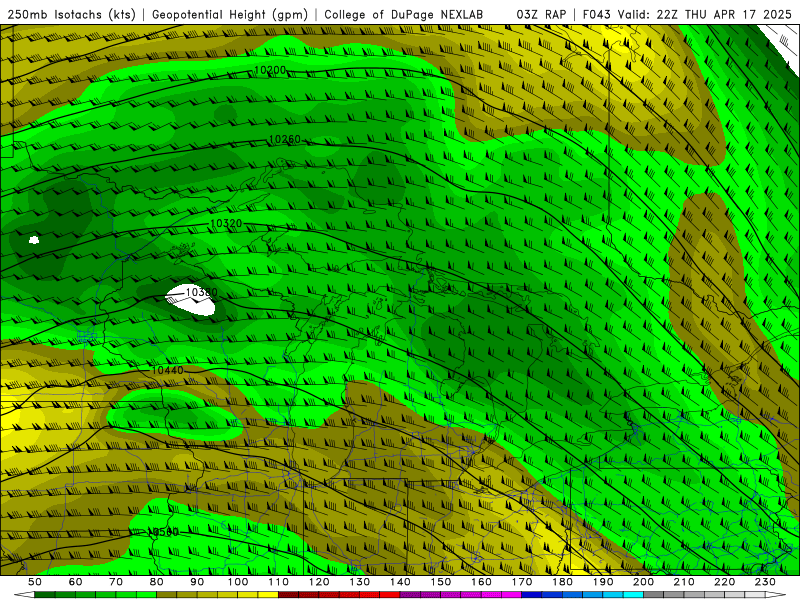The width and height of the screenshot is (800, 600).
Task: Click the 70 kt color scale label
Action: click(x=116, y=582)
